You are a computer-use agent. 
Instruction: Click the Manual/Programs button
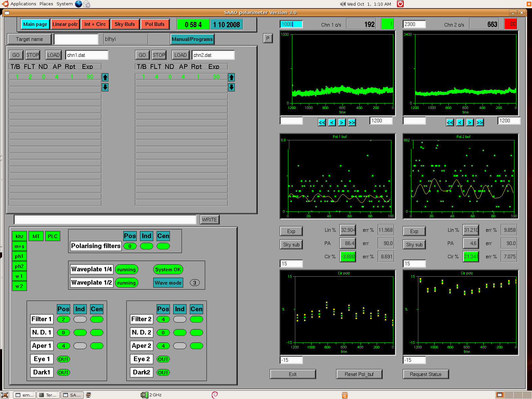[192, 39]
